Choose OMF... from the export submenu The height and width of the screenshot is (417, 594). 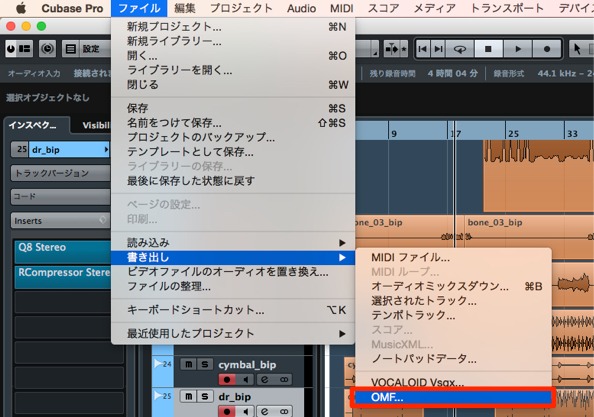453,397
